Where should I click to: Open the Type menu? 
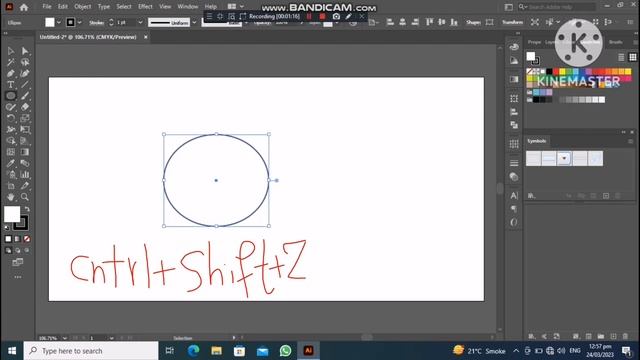104,7
